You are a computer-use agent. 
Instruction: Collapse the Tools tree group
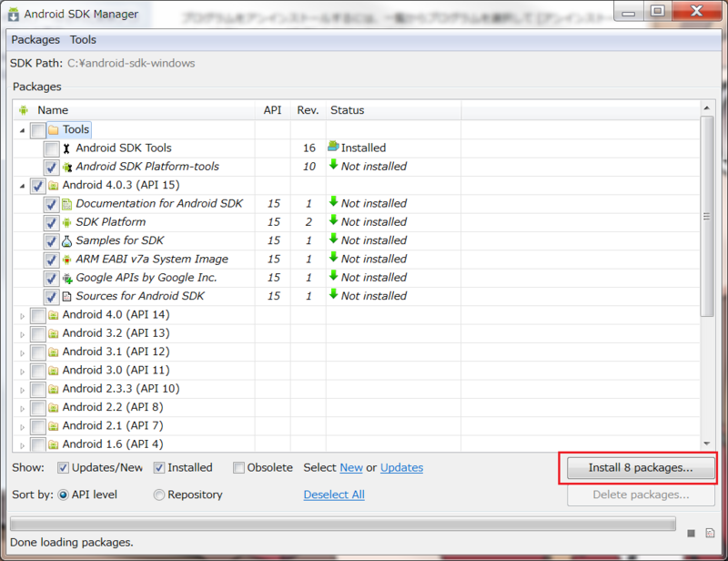tap(22, 130)
